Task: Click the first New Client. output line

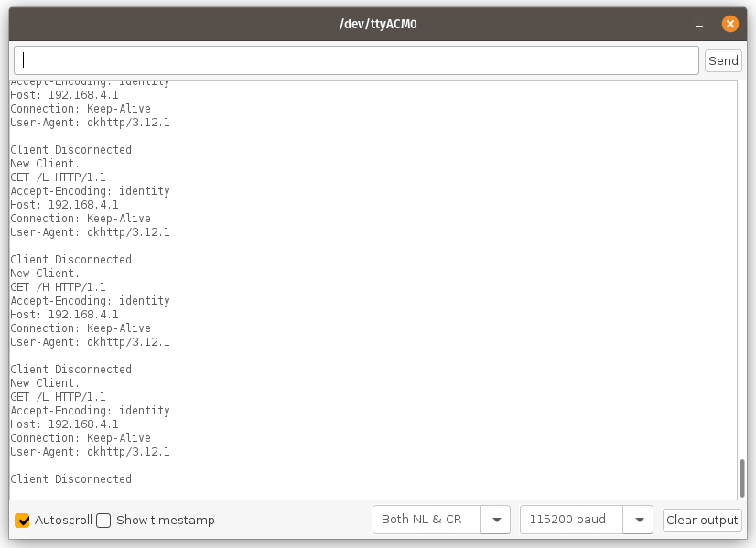Action: pos(45,164)
